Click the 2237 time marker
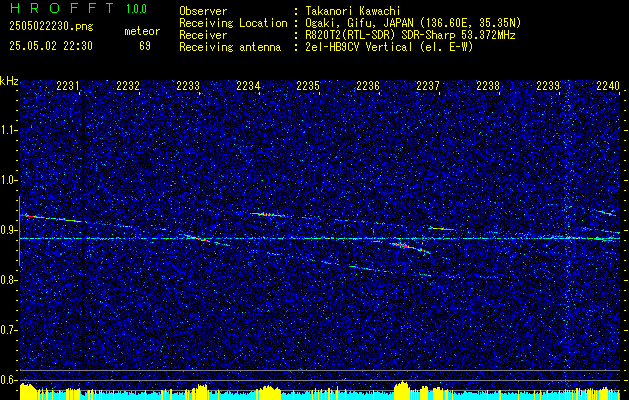The width and height of the screenshot is (629, 400). click(428, 85)
